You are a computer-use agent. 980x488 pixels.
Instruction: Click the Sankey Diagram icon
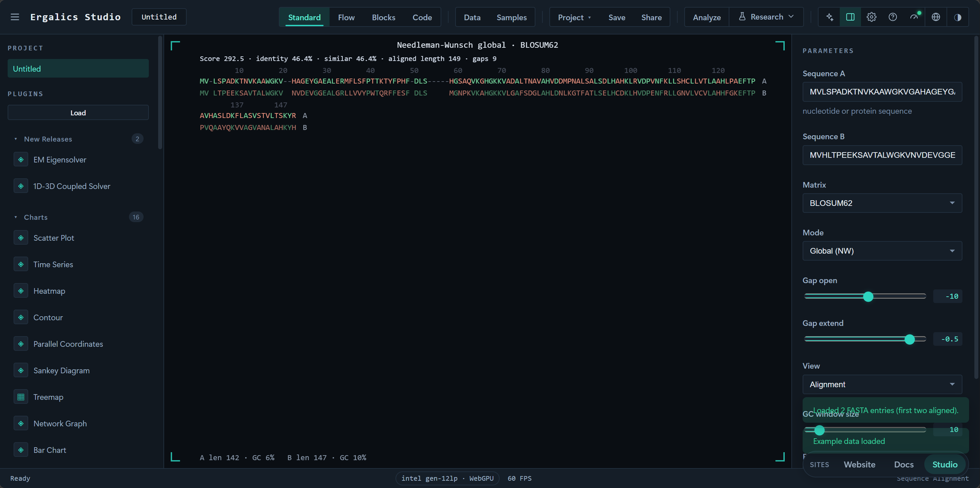(x=21, y=370)
